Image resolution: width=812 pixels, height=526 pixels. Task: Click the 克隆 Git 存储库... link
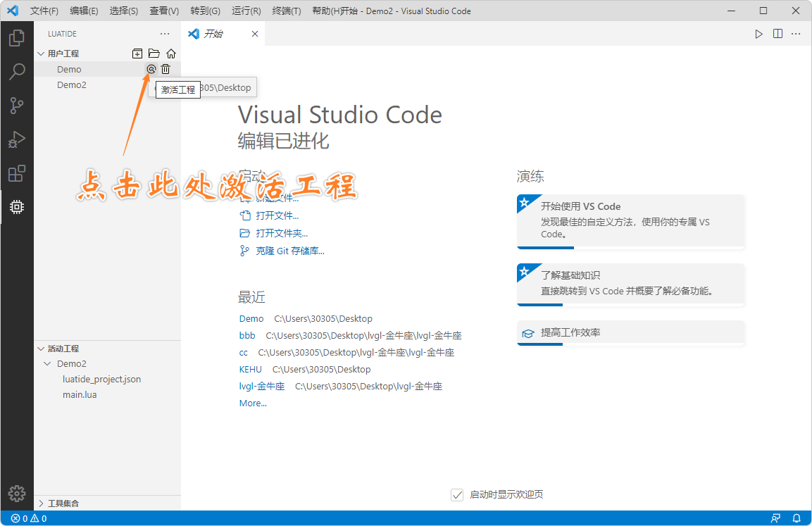[x=290, y=251]
